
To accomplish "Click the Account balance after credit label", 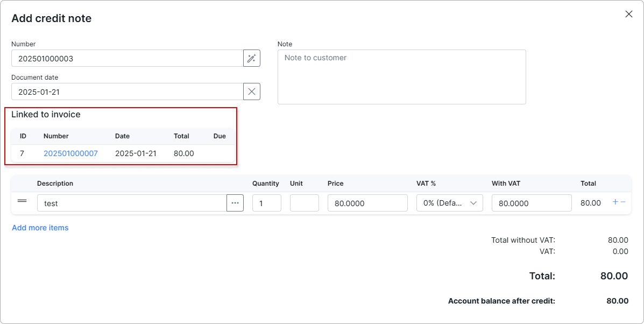I will tap(501, 301).
